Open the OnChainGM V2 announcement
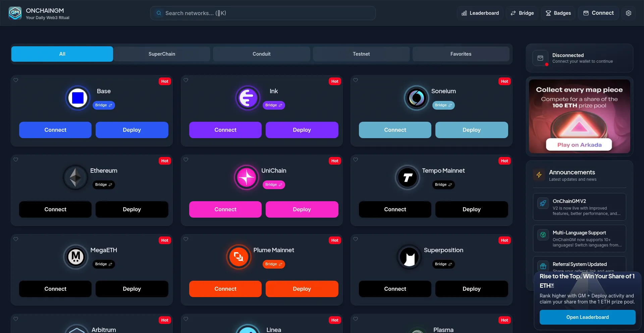The height and width of the screenshot is (333, 644). click(x=580, y=207)
